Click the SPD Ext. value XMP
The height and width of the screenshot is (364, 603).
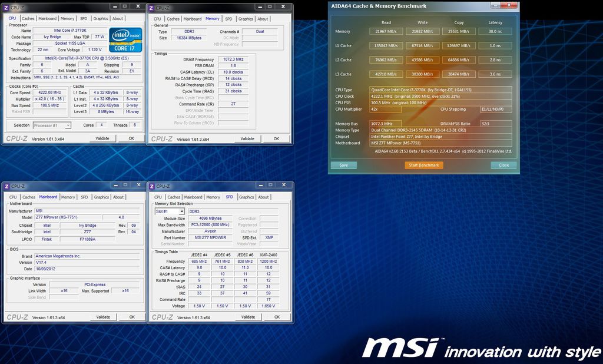[269, 237]
